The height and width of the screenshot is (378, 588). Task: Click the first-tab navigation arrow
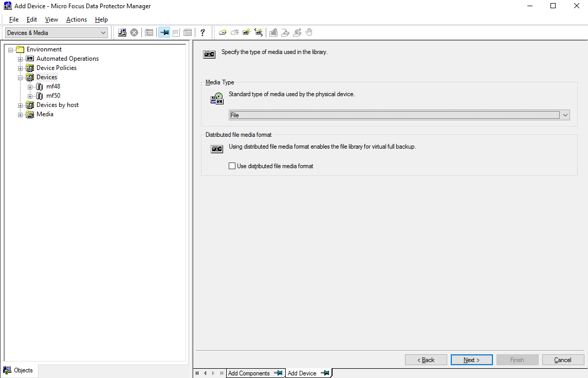tap(197, 373)
